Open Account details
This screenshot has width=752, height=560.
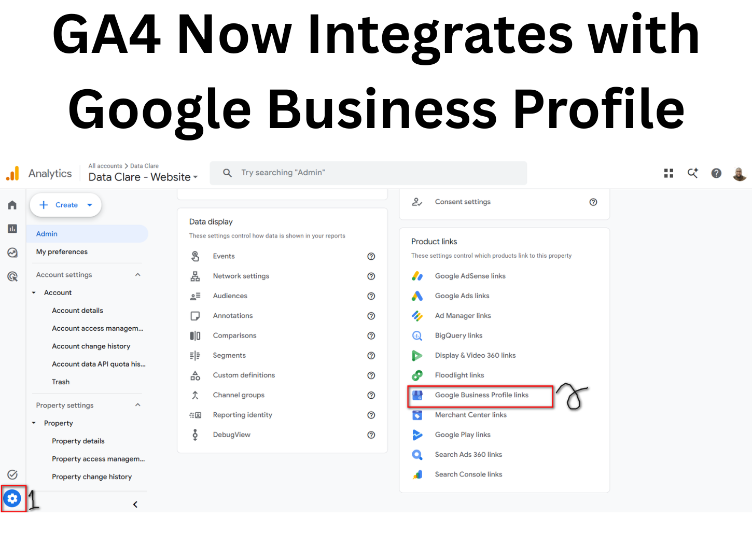point(77,311)
